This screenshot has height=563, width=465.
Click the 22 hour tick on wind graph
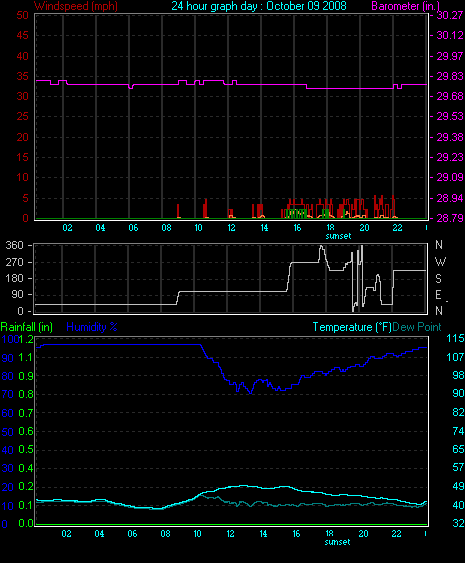(397, 228)
